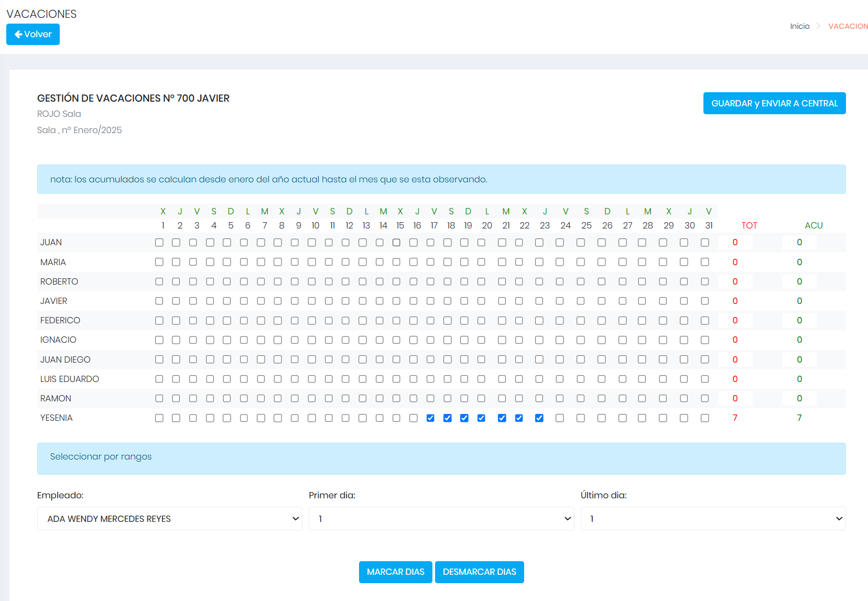Tick day 28 for IGNACIO
This screenshot has height=601, width=868.
pyautogui.click(x=642, y=340)
